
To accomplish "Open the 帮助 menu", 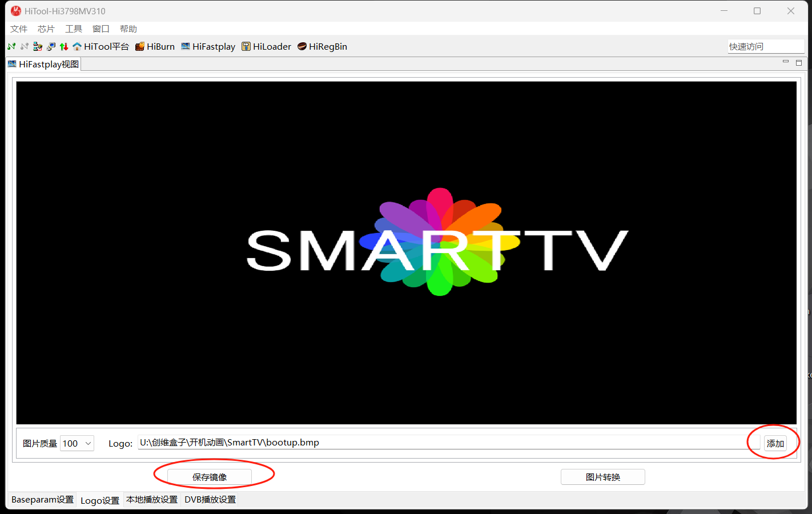I will click(128, 29).
